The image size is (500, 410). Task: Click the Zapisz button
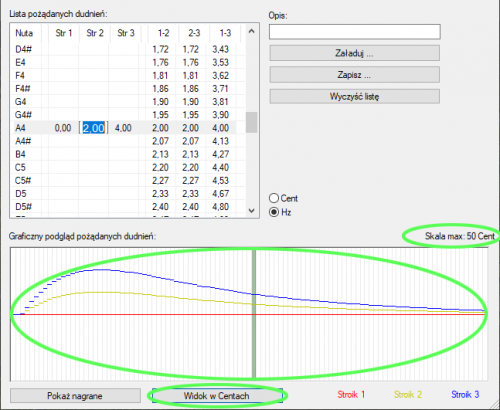(354, 75)
